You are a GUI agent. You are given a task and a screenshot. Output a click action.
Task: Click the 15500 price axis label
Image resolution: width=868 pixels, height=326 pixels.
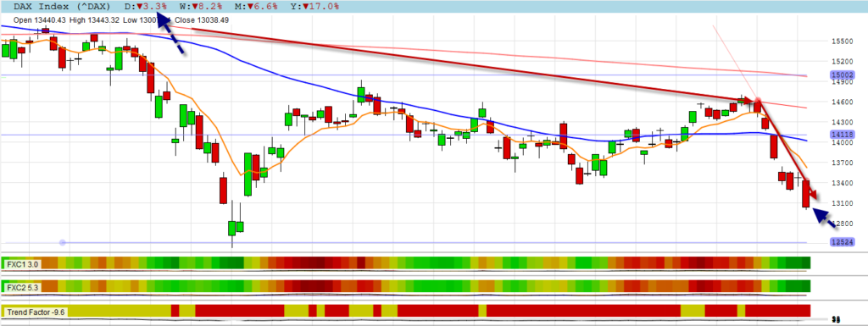(x=842, y=41)
